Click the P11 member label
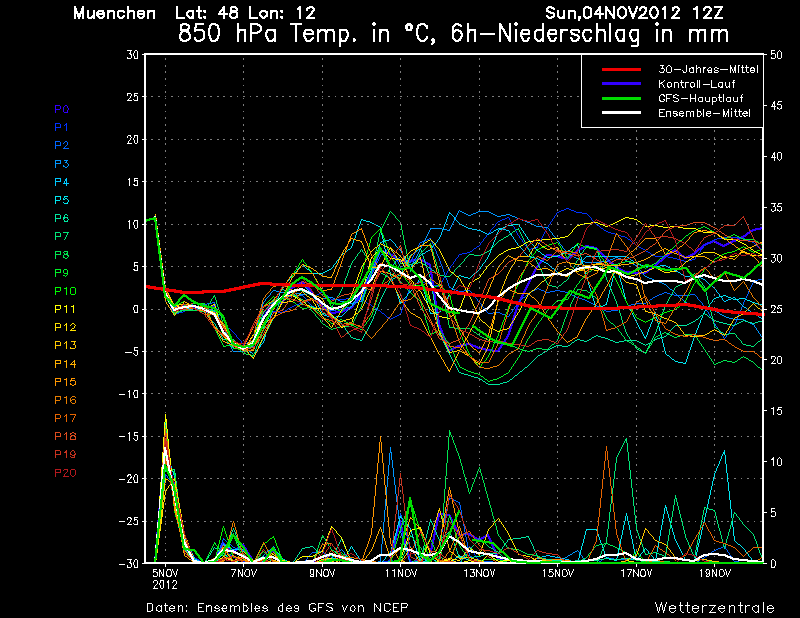The width and height of the screenshot is (800, 618). 65,309
